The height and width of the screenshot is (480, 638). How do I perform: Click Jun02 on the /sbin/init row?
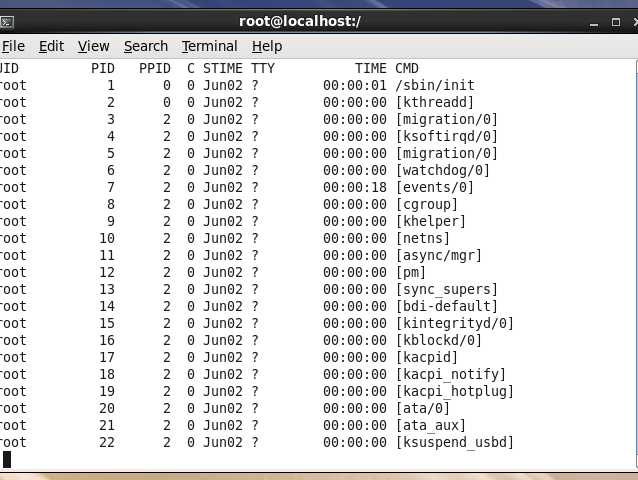(223, 85)
